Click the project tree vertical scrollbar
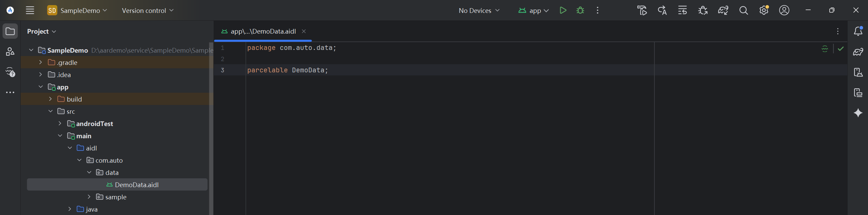 pyautogui.click(x=211, y=128)
